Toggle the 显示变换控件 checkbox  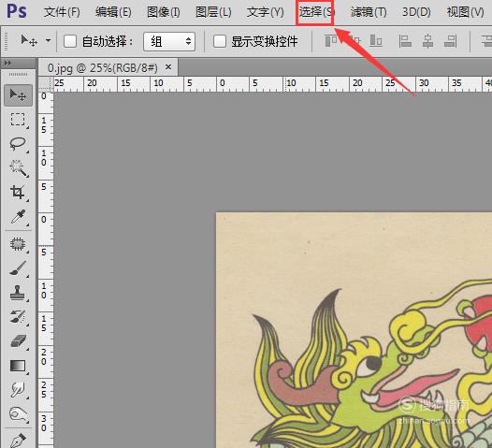point(219,41)
